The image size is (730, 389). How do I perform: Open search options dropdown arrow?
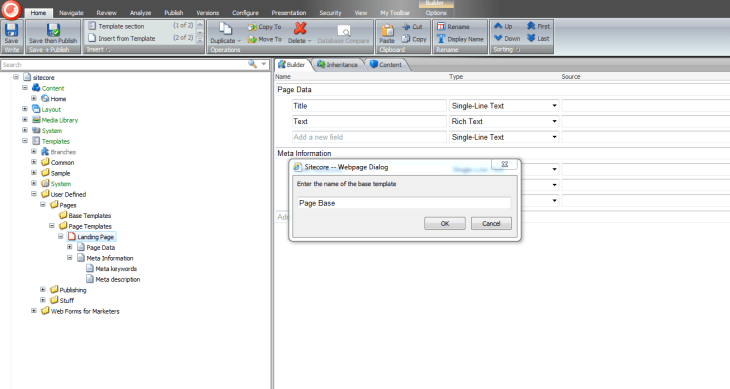tap(264, 64)
